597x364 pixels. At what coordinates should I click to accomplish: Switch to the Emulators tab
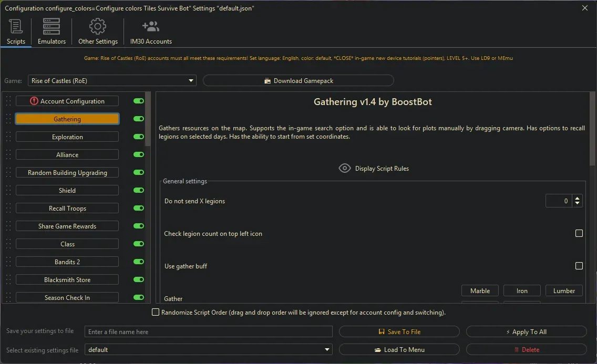click(52, 32)
